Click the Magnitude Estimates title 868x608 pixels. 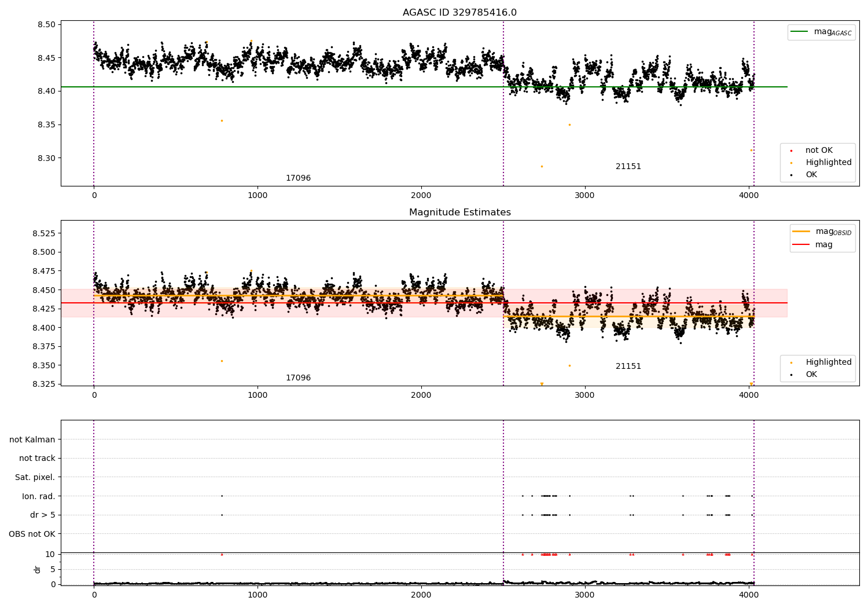pyautogui.click(x=460, y=213)
